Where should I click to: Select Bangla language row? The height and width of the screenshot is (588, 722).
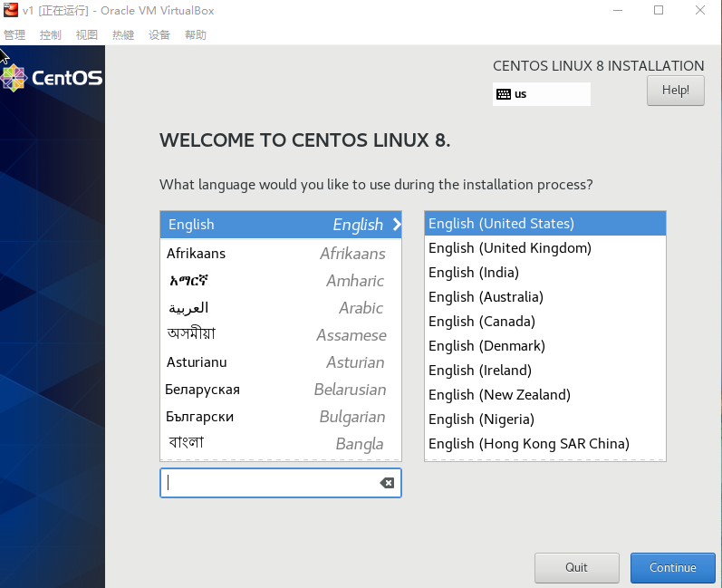tap(281, 443)
